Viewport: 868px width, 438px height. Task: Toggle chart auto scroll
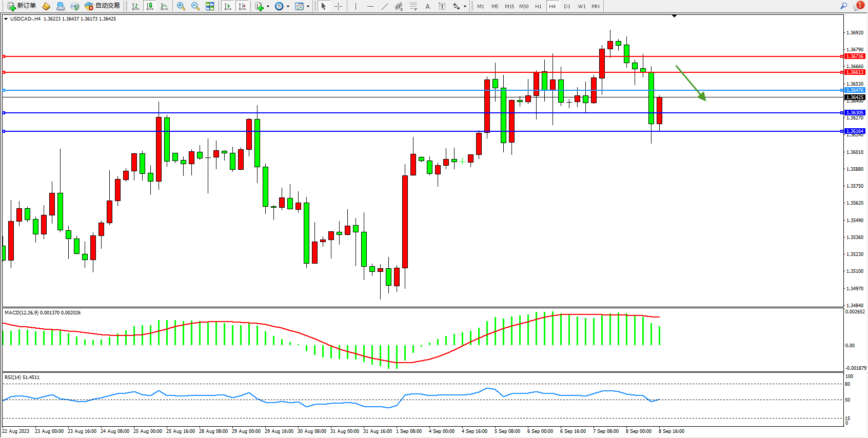(228, 6)
